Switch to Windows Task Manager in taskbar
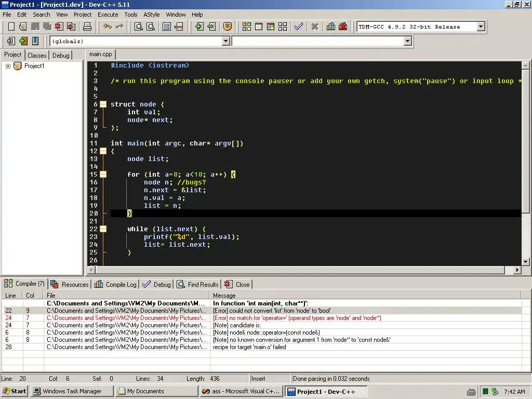The image size is (532, 399). click(72, 391)
